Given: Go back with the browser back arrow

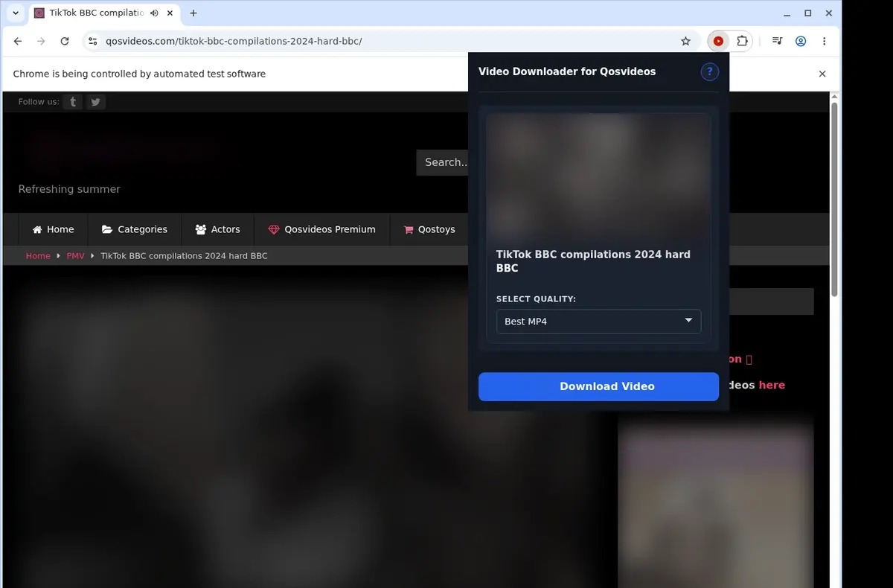Looking at the screenshot, I should (x=18, y=42).
